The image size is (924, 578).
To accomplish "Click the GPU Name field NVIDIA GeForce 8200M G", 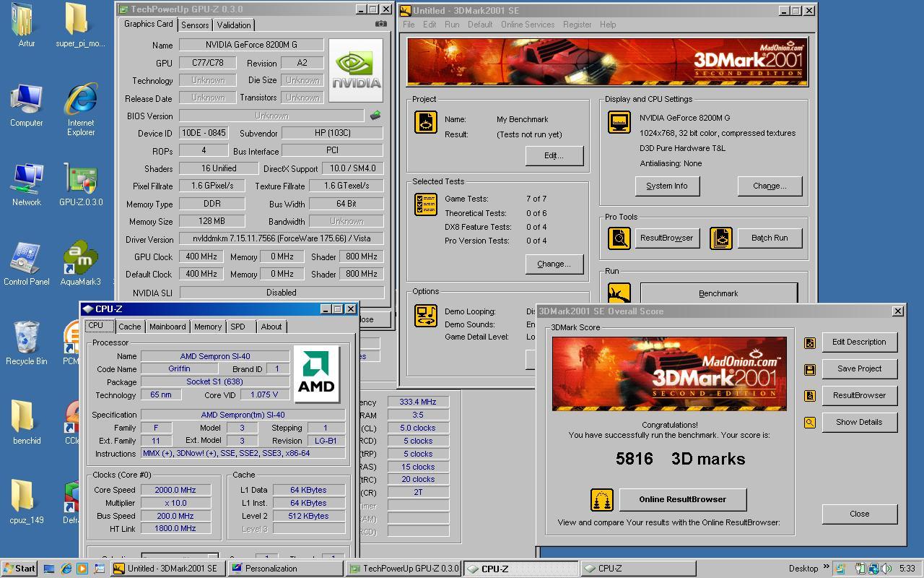I will click(x=251, y=46).
